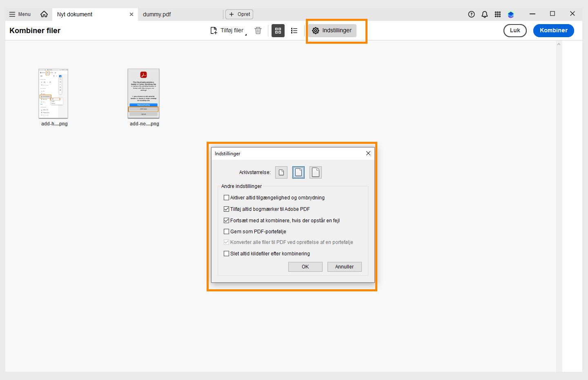Viewport: 588px width, 380px height.
Task: Close the Nyt dokument tab
Action: pyautogui.click(x=131, y=14)
